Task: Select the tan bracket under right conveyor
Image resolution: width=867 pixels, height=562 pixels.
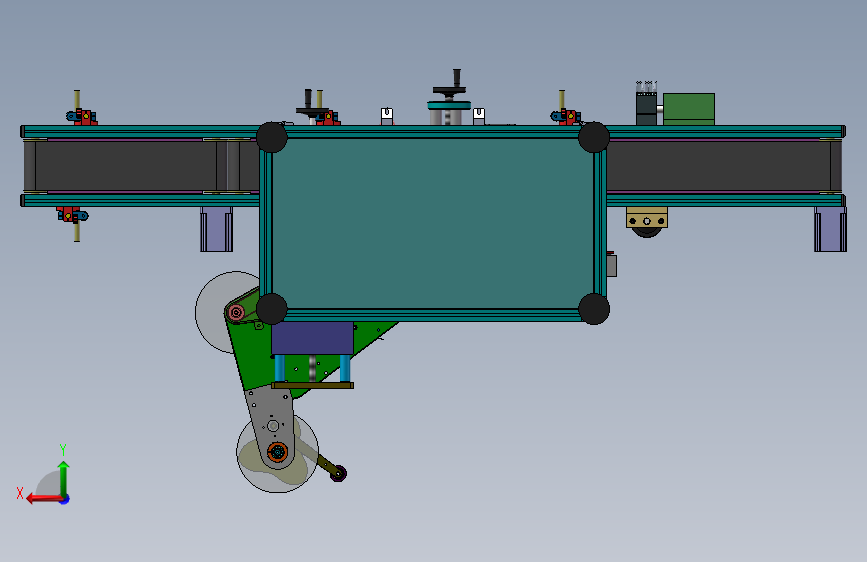Action: click(x=647, y=217)
